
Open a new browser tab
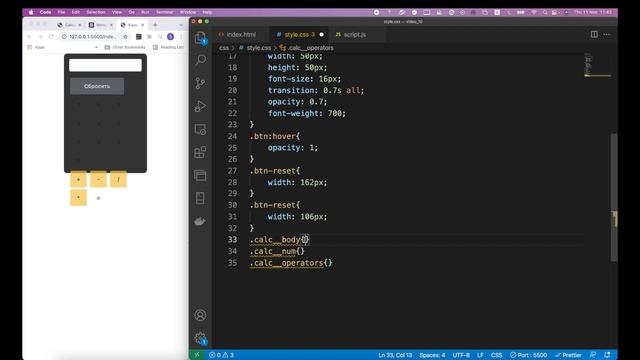[155, 25]
